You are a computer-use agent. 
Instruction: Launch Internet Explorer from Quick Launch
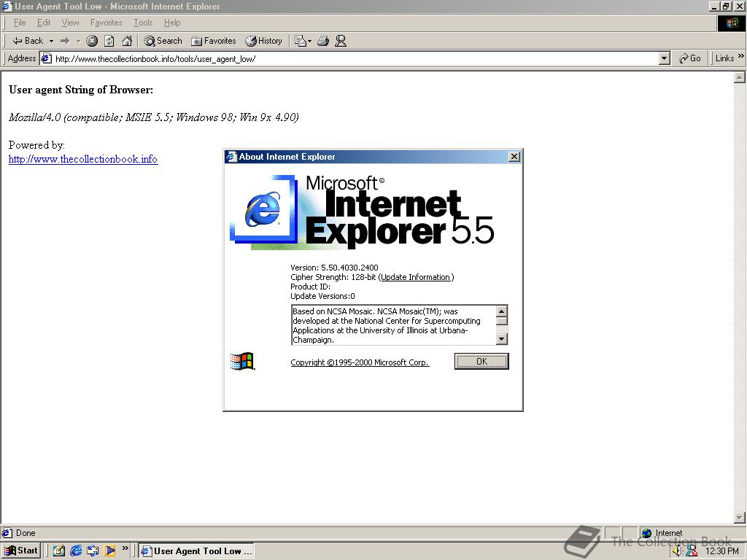pos(76,551)
